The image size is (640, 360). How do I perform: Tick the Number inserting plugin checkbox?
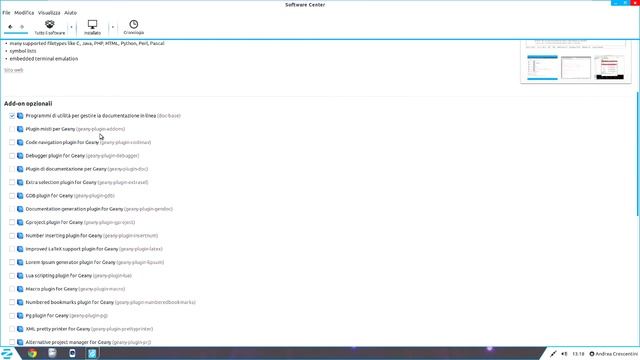tap(12, 236)
